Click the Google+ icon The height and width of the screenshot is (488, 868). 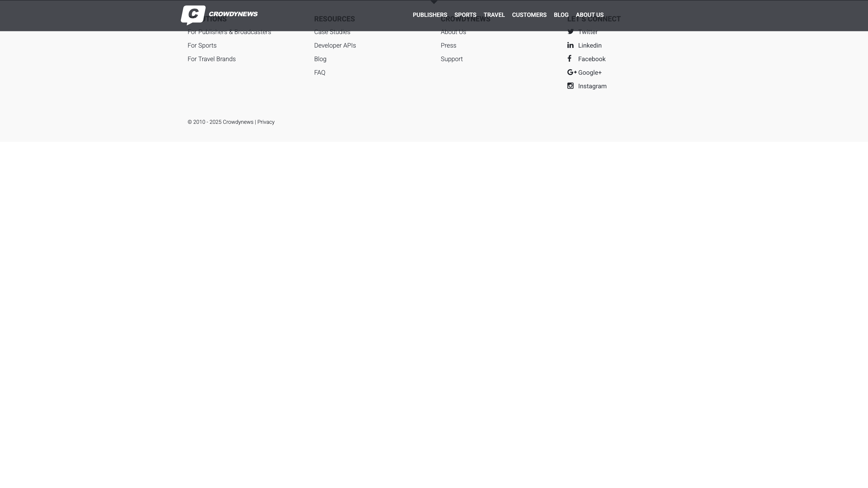coord(571,72)
